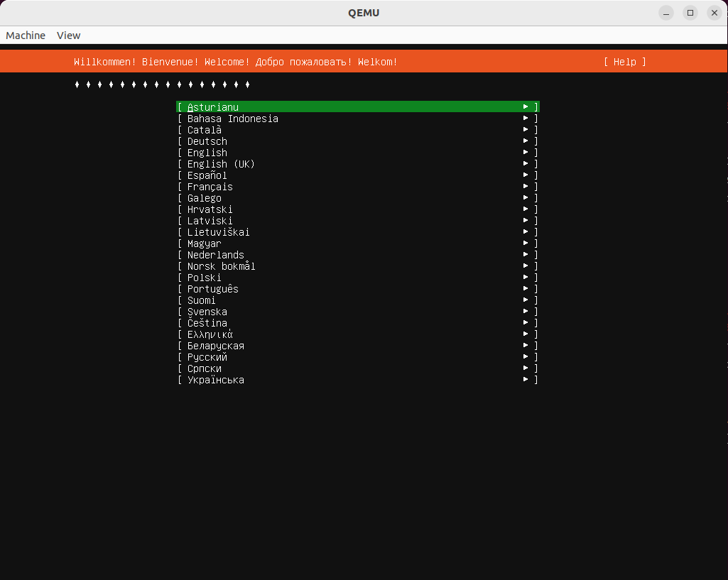728x580 pixels.
Task: Select the highlighted Asturianu language entry
Action: tap(213, 107)
